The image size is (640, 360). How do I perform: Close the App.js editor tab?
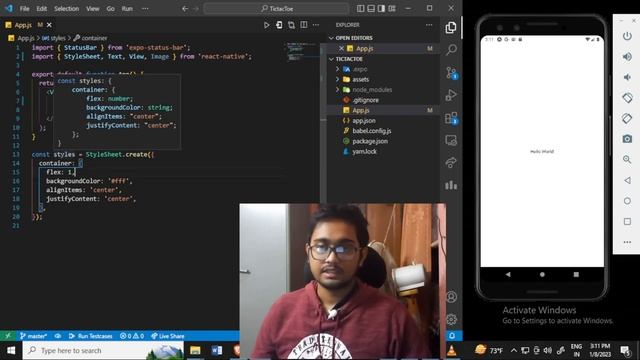pos(49,25)
